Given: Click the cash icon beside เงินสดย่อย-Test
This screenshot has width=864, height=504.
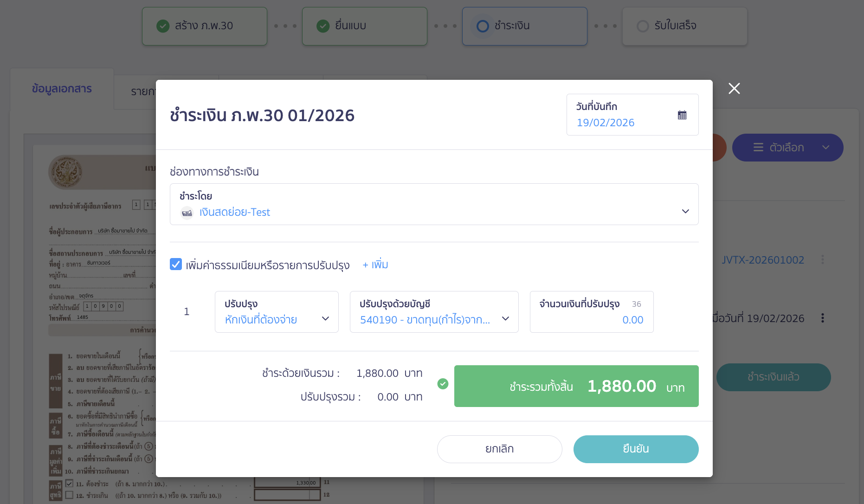Looking at the screenshot, I should pyautogui.click(x=187, y=213).
